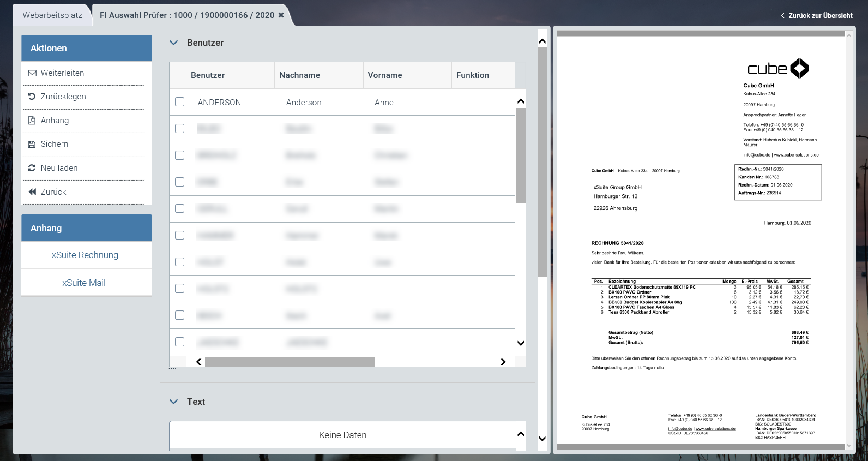The height and width of the screenshot is (461, 868).
Task: Tick the checkbox in the second user row
Action: 179,129
